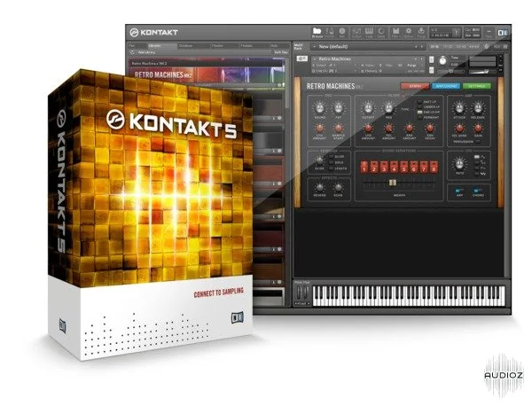The height and width of the screenshot is (406, 532).
Task: Click the refresh icon beside Add Library
Action: point(133,52)
